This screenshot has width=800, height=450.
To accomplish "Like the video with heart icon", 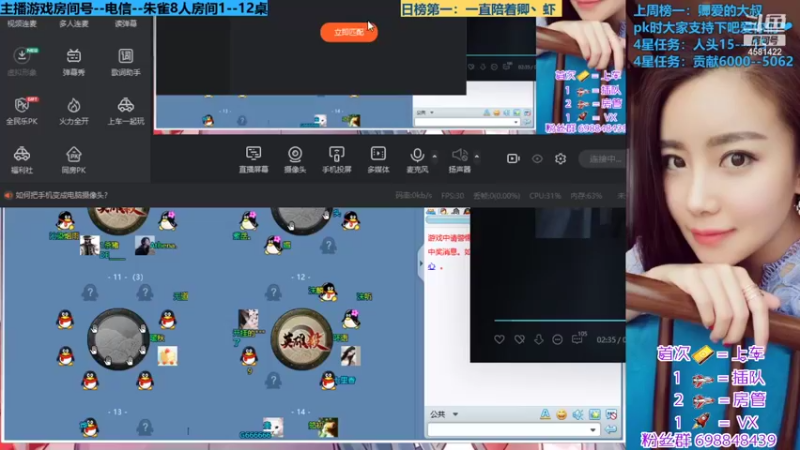I will click(499, 339).
